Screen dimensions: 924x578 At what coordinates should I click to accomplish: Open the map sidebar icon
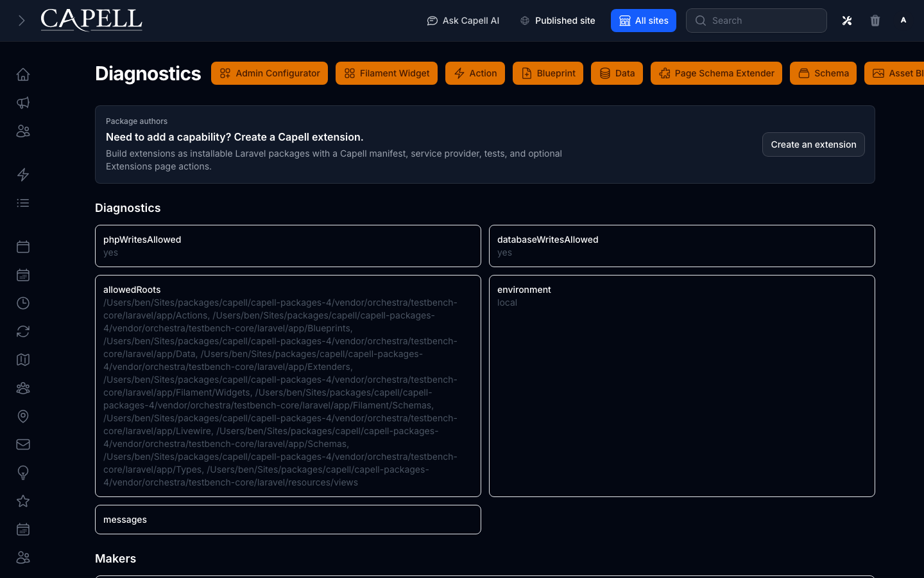pos(23,360)
